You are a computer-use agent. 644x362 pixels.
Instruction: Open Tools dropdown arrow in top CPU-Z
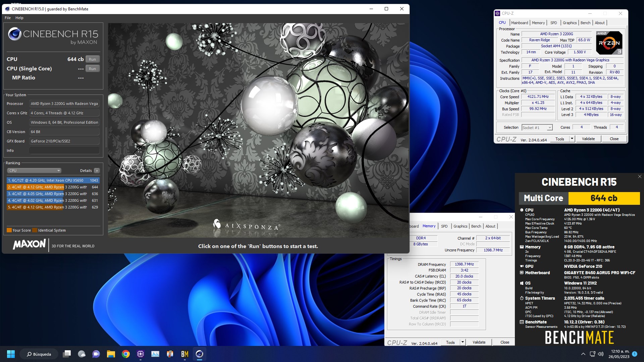572,139
